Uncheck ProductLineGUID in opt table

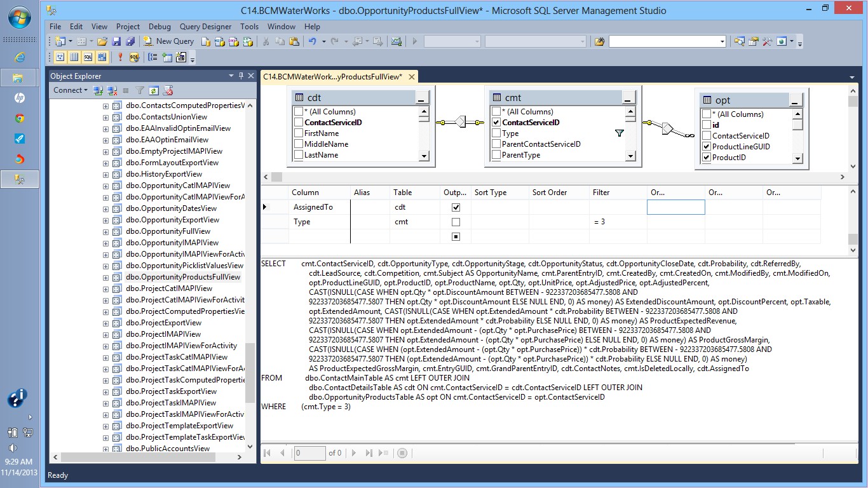click(x=707, y=147)
